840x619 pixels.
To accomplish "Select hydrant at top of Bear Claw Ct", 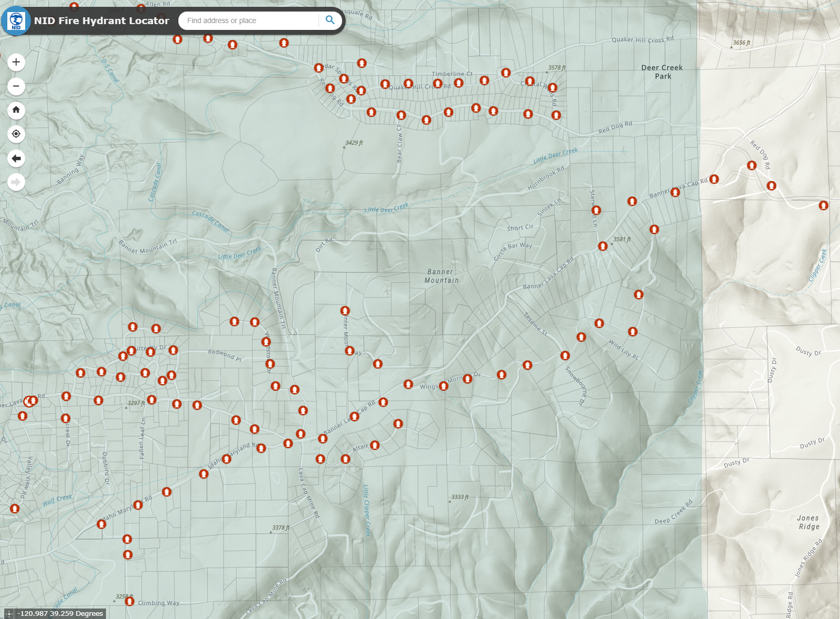I will 401,115.
